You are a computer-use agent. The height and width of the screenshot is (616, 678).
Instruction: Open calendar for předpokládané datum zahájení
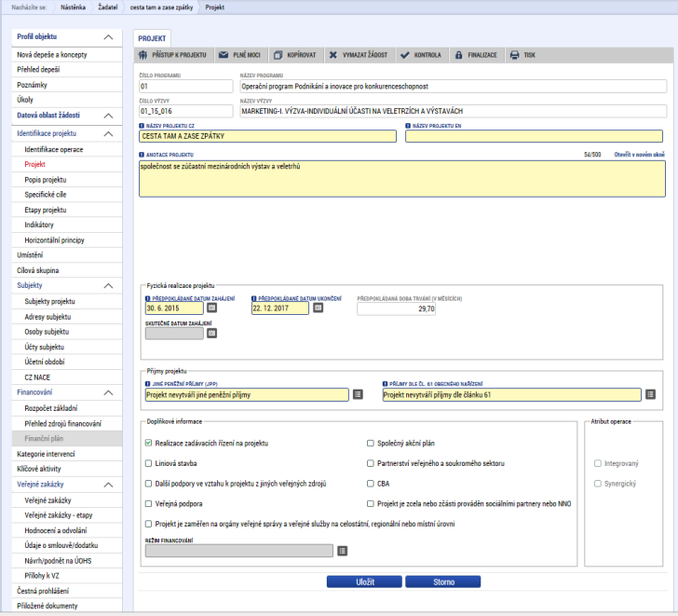(212, 308)
